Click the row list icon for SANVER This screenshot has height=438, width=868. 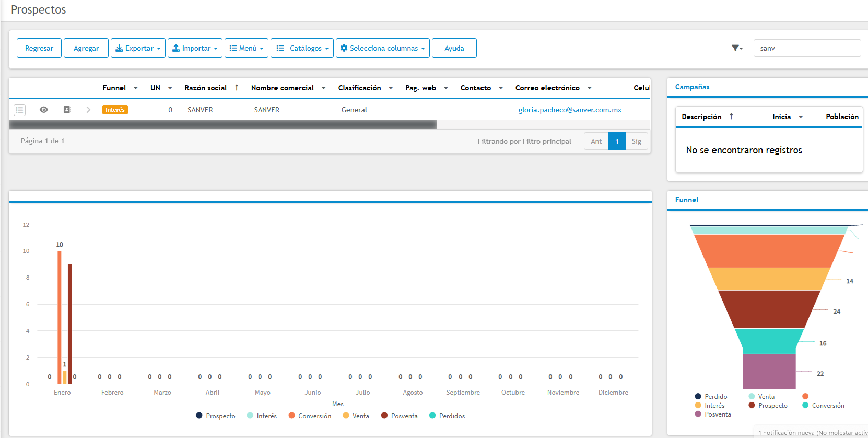pyautogui.click(x=20, y=110)
